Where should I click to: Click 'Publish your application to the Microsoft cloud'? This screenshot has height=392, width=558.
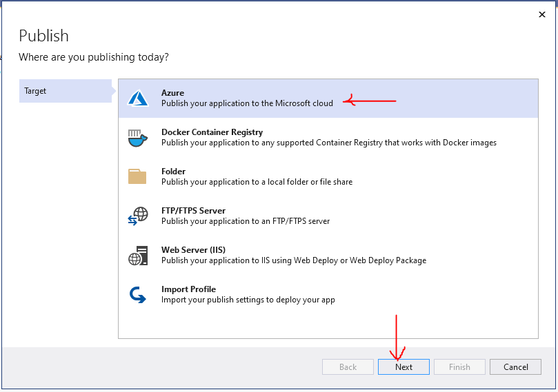[x=248, y=103]
